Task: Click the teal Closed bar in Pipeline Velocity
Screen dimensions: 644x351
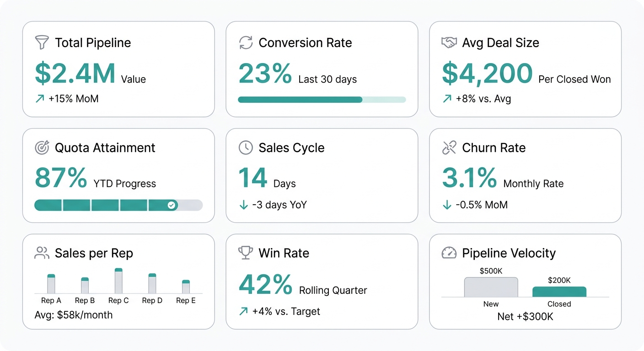Action: click(559, 292)
